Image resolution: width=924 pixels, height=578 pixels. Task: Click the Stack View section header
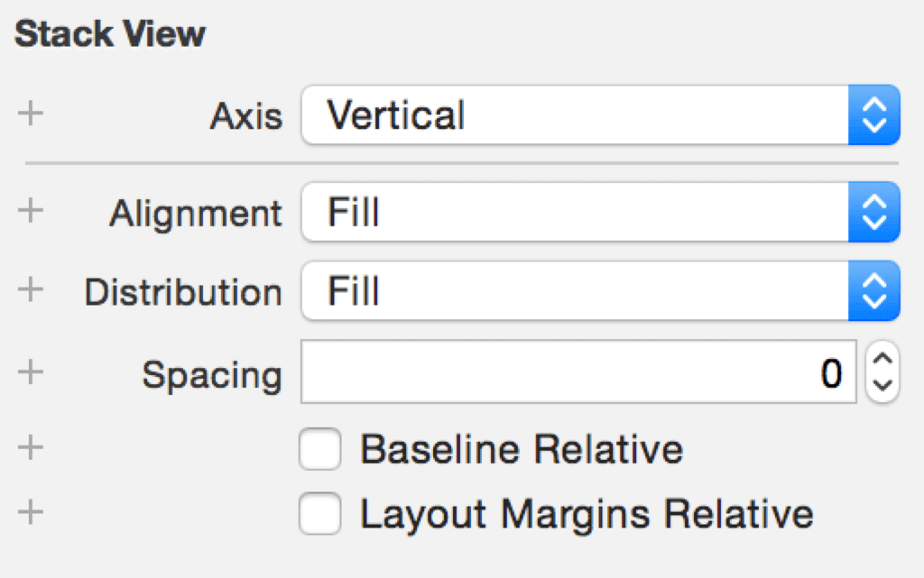(110, 35)
